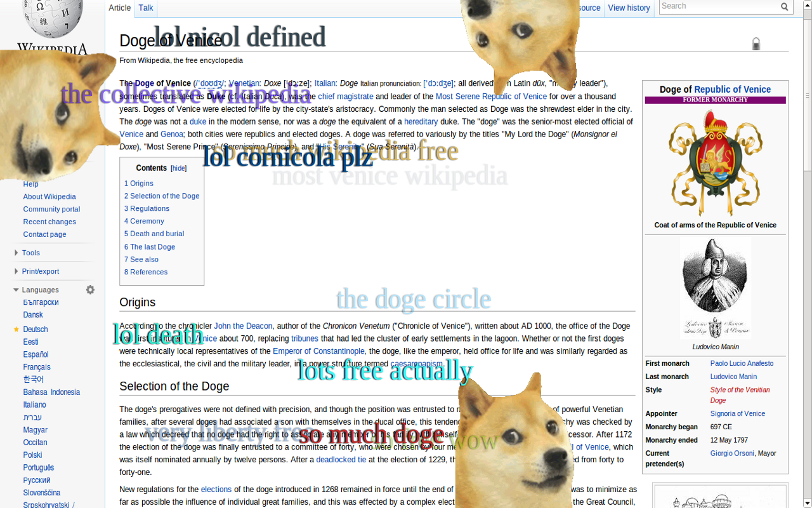The height and width of the screenshot is (508, 812).
Task: Switch to Dansk language version
Action: (33, 314)
